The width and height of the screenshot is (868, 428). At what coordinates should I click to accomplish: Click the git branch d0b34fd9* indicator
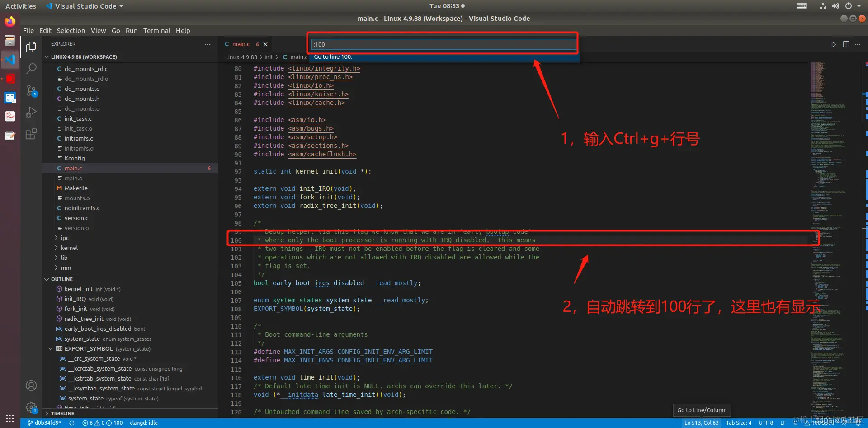tap(44, 423)
